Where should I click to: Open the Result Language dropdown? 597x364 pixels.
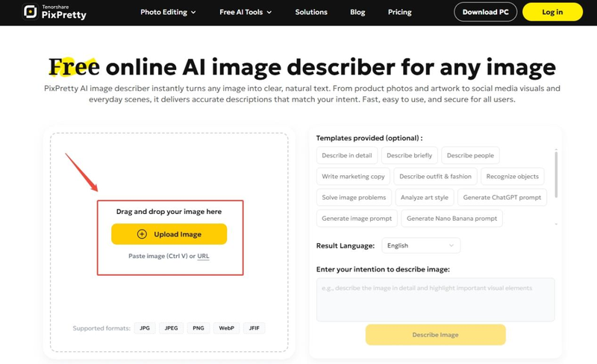coord(421,245)
